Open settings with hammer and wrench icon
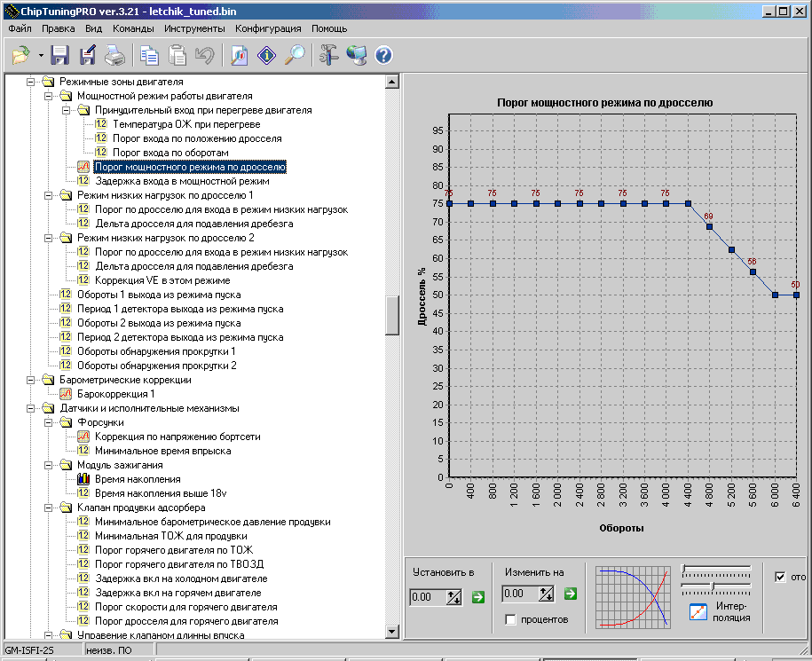812x661 pixels. point(329,56)
